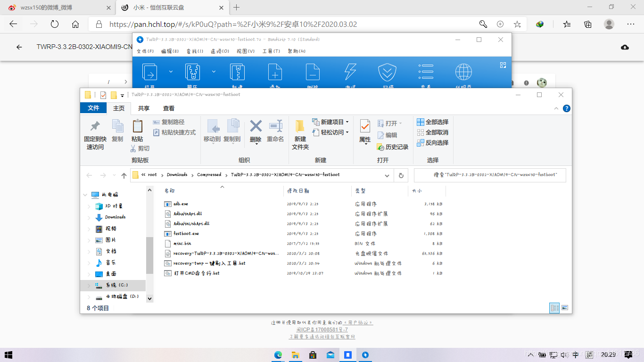Click Select none (全部取消) in ribbon
This screenshot has width=644, height=362.
coord(433,132)
